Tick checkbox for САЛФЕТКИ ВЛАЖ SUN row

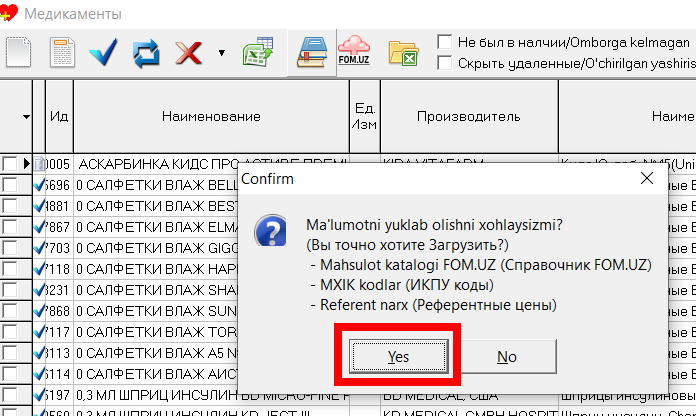pos(9,311)
